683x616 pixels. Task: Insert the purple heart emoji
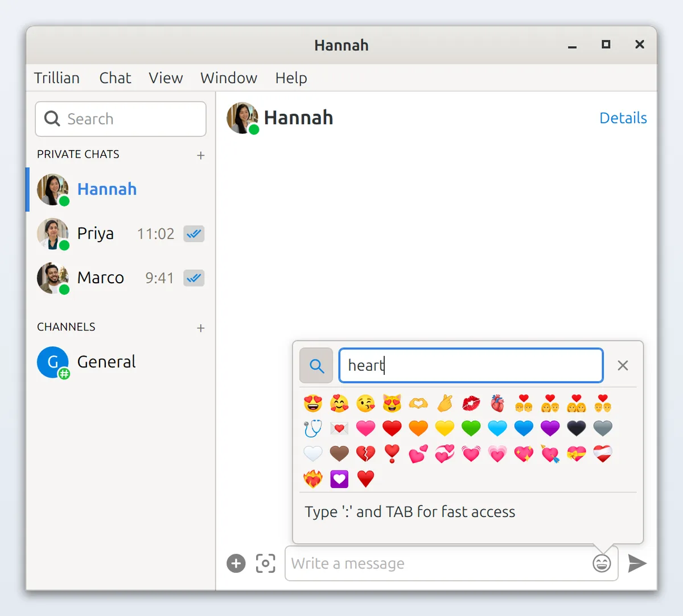550,428
